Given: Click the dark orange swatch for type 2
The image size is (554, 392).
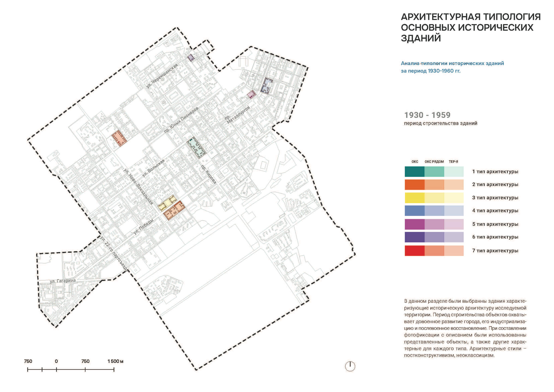Looking at the screenshot, I should [414, 184].
